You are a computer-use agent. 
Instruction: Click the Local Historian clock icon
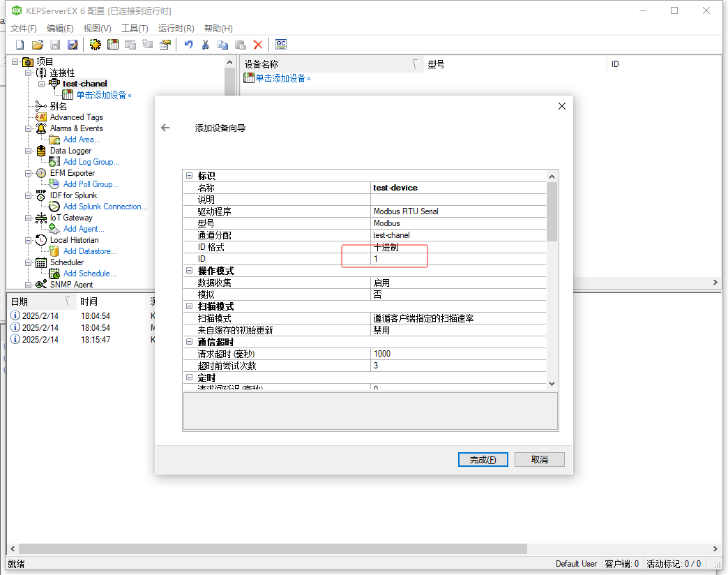coord(41,240)
